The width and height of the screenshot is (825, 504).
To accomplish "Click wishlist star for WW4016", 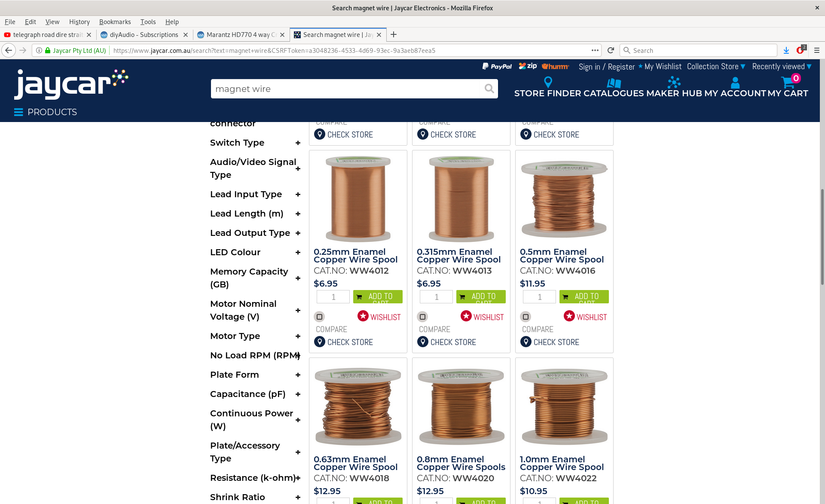I will 569,316.
